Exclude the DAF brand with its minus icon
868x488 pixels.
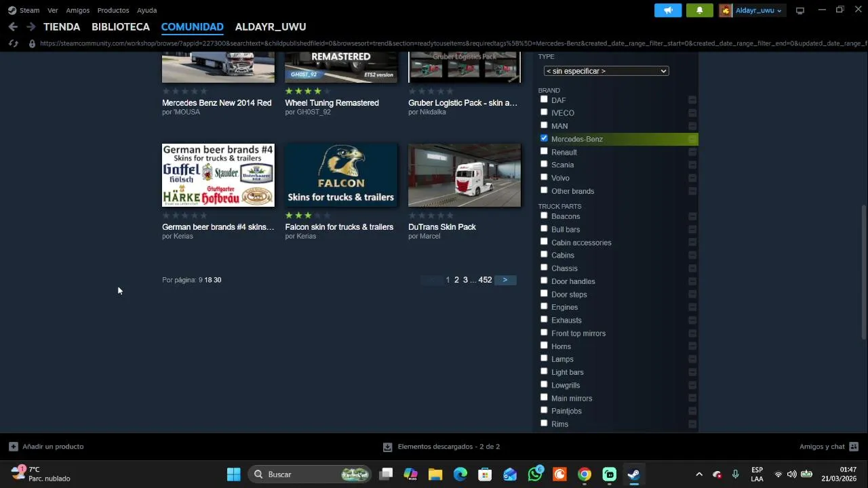coord(692,100)
